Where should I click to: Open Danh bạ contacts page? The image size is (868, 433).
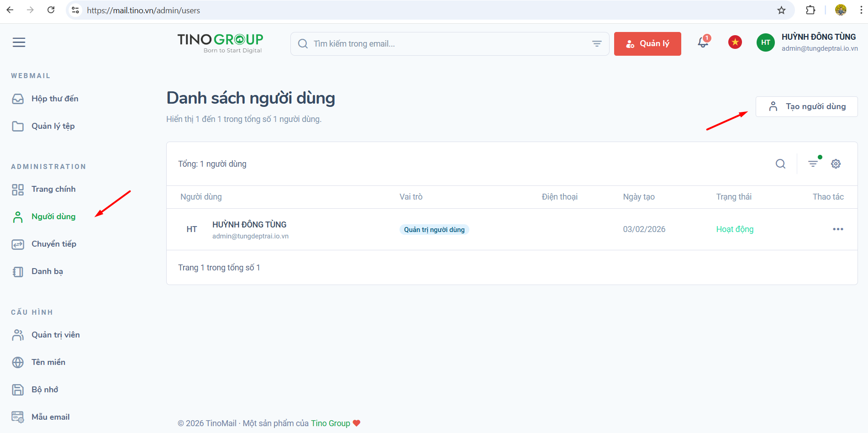click(47, 271)
